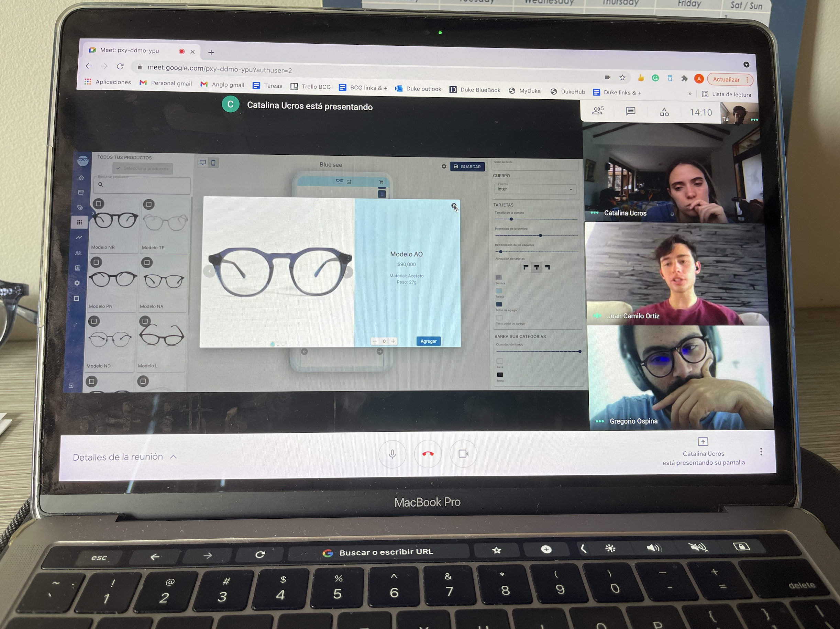840x629 pixels.
Task: Bookmark this page with the star icon
Action: click(622, 77)
